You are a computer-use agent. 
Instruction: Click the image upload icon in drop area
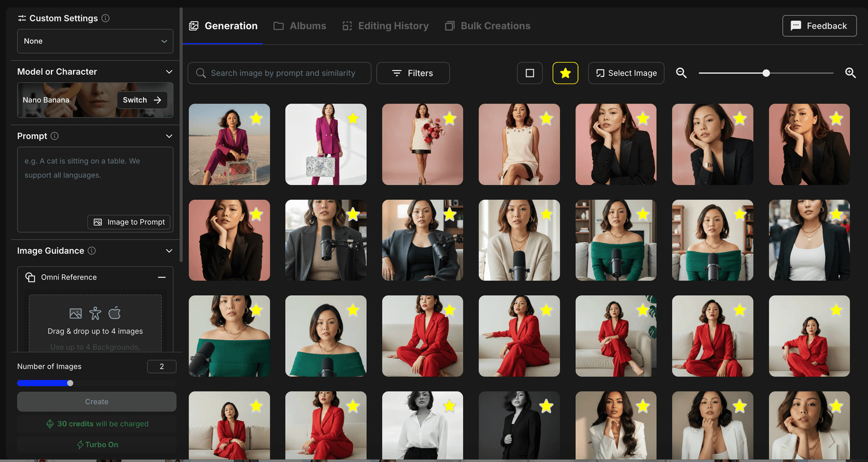point(76,314)
